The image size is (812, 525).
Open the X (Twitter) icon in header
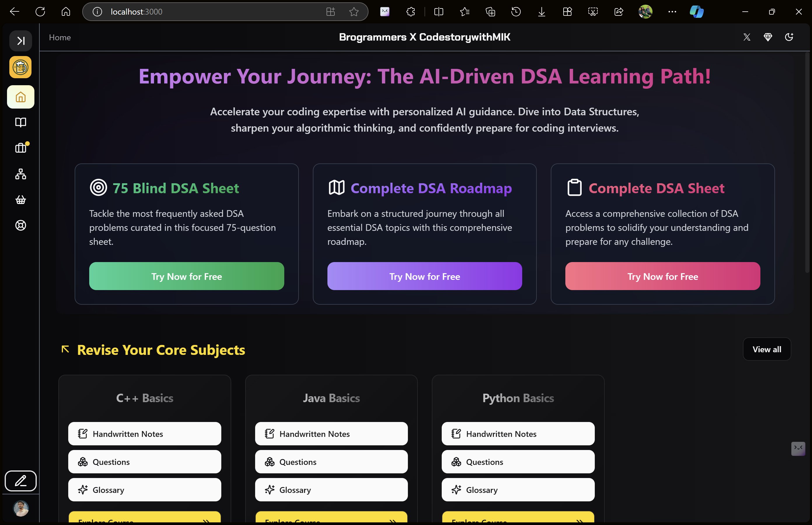(747, 37)
